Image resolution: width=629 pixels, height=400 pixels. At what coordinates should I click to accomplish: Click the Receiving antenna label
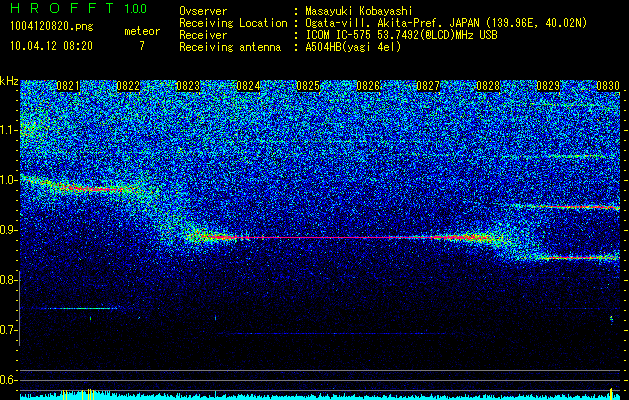point(230,47)
